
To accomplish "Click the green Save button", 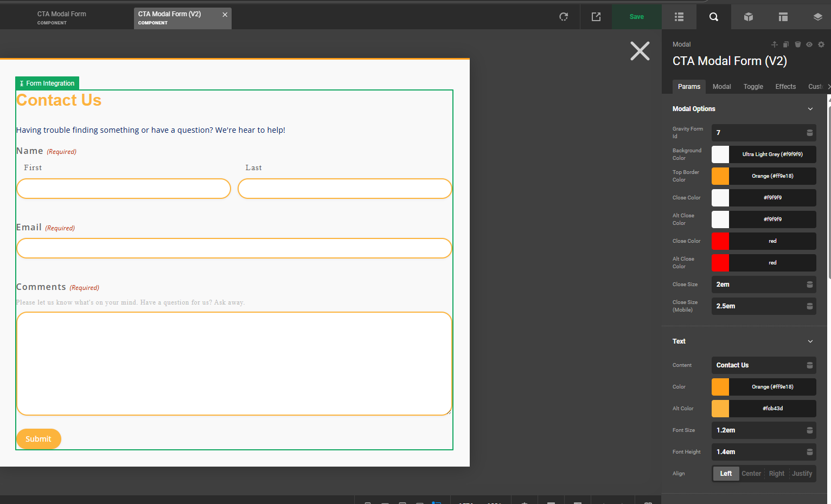I will [636, 17].
